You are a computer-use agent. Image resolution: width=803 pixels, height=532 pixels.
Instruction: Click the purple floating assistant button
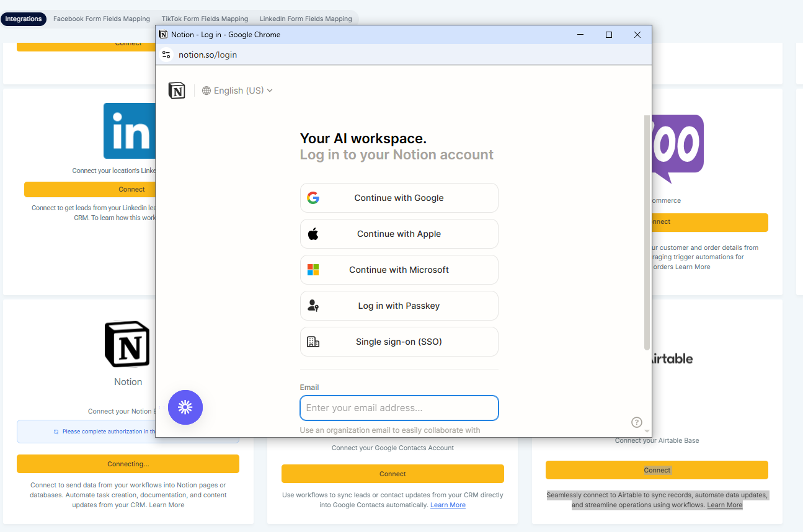tap(185, 407)
